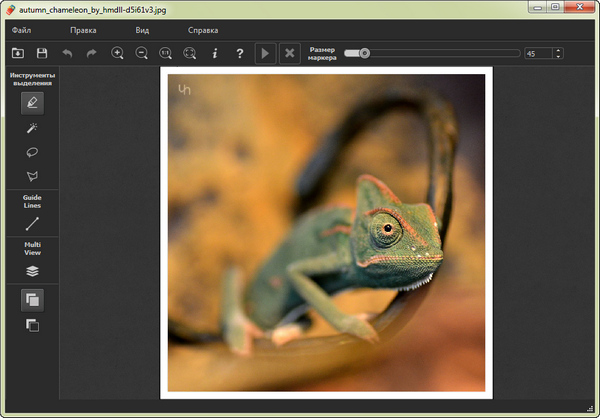Click the question mark help icon

pos(239,53)
